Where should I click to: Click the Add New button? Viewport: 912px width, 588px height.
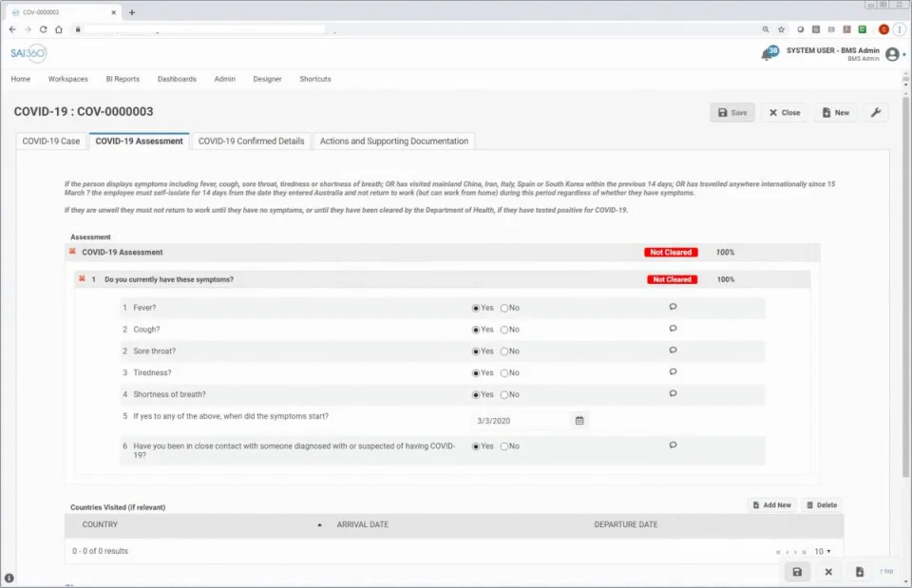[x=770, y=505]
